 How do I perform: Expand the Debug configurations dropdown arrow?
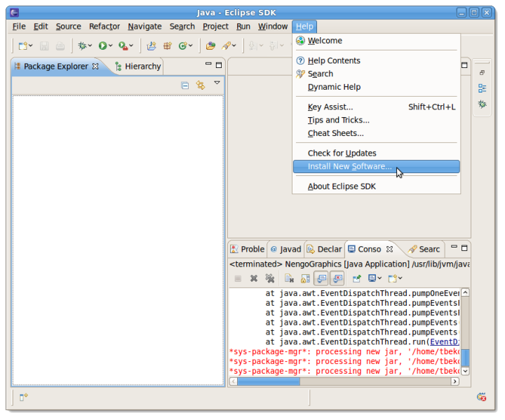90,46
